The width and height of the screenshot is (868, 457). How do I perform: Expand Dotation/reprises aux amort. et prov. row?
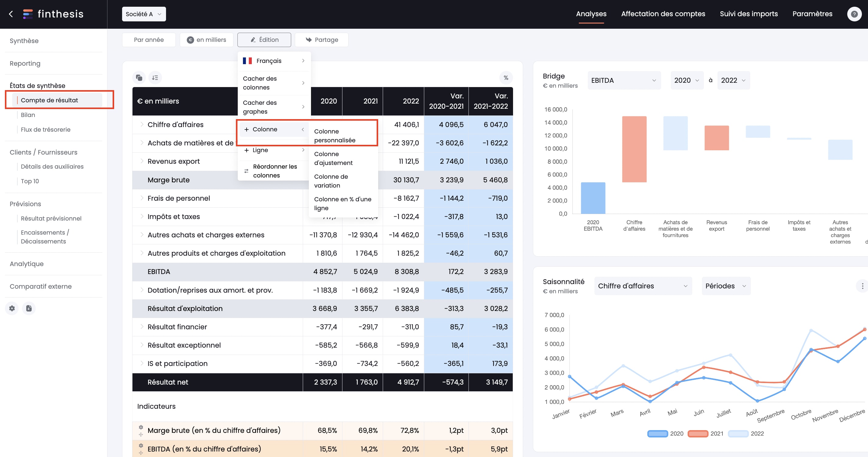142,290
